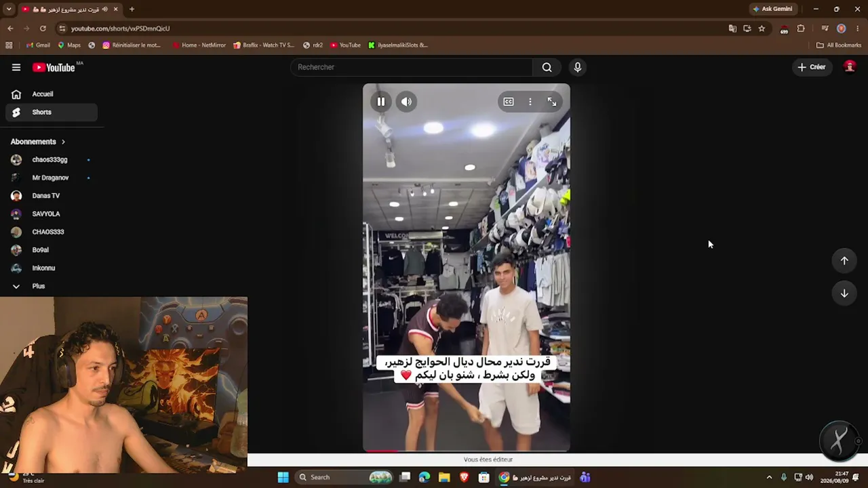Open the Maps bookmark
The height and width of the screenshot is (488, 868).
point(69,45)
